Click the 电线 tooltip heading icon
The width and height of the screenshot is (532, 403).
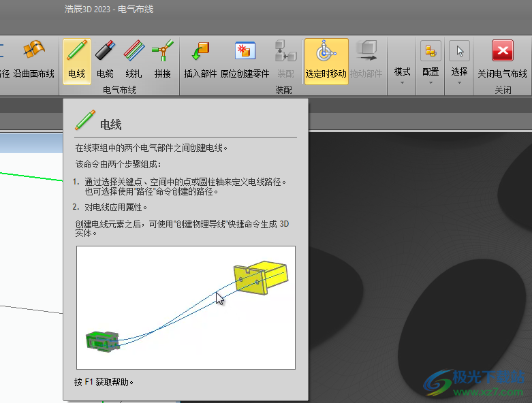[x=85, y=120]
